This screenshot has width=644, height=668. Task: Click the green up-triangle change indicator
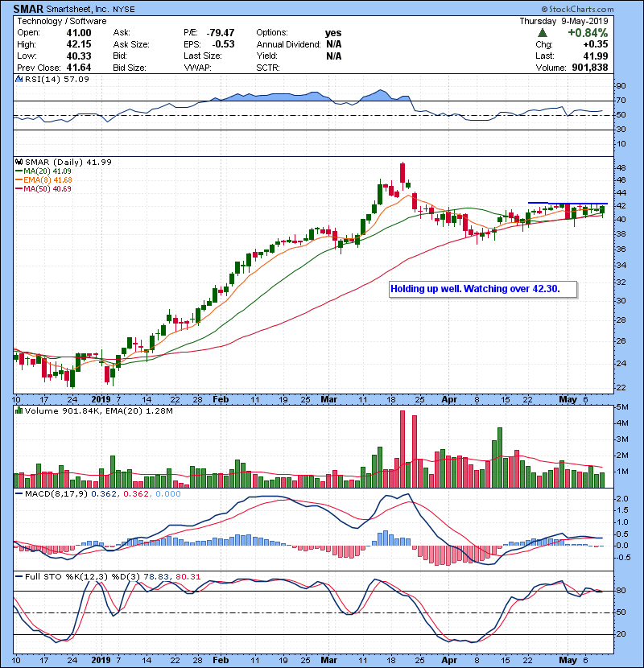tap(542, 33)
